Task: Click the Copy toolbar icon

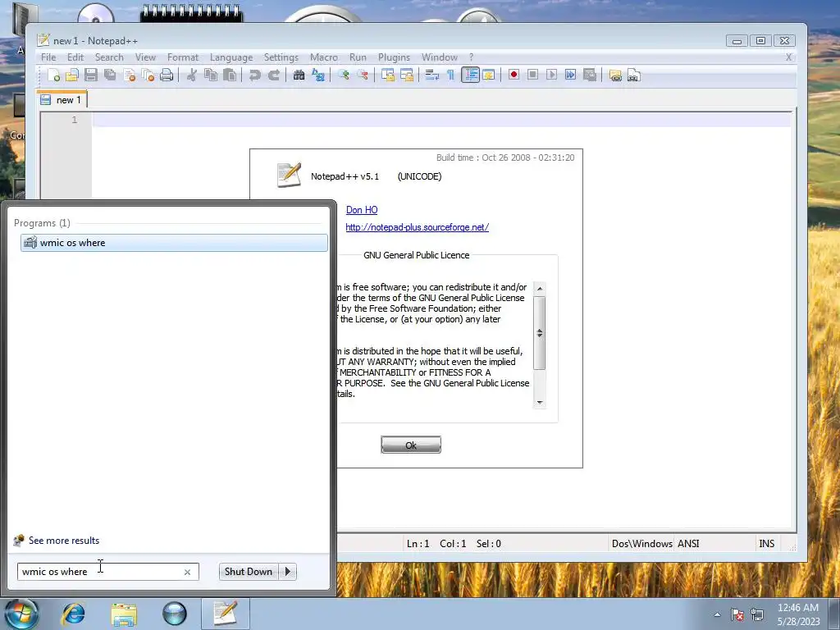Action: 211,75
